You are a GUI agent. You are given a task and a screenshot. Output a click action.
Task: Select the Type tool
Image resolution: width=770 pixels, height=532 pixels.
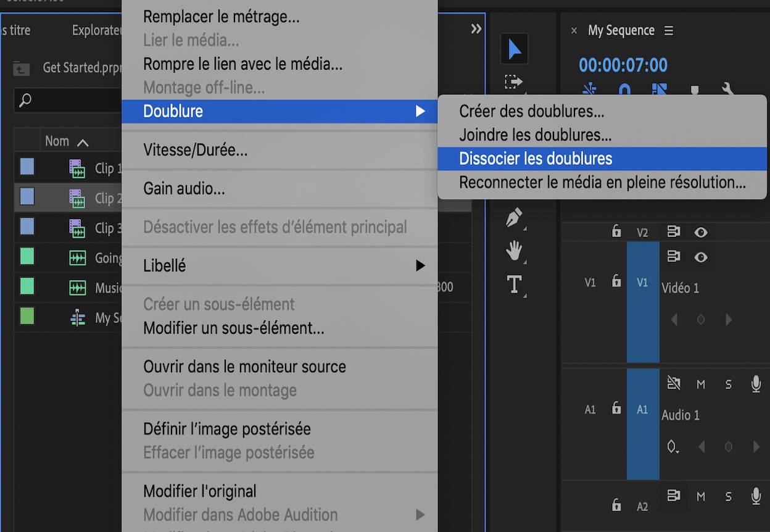[514, 285]
